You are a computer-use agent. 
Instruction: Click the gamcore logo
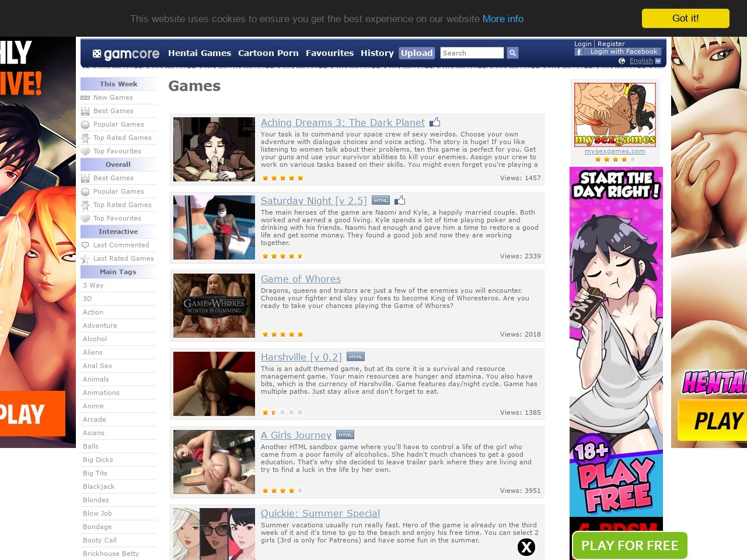pos(125,54)
